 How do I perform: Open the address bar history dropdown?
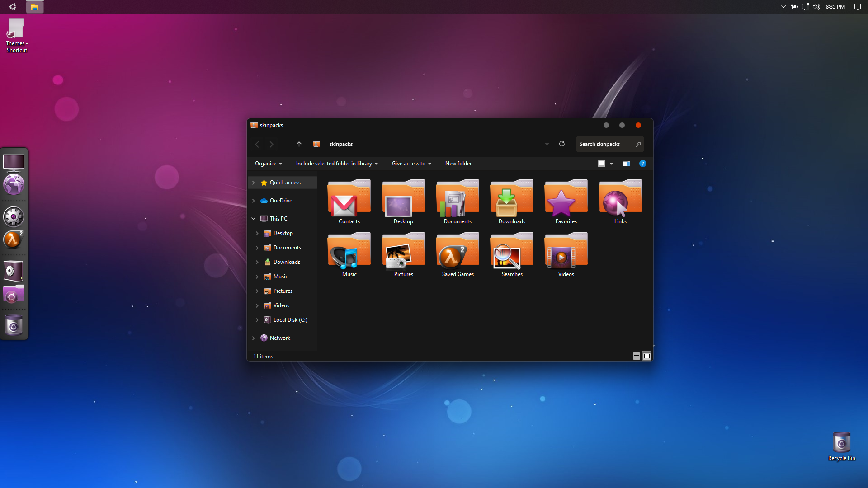pos(547,144)
